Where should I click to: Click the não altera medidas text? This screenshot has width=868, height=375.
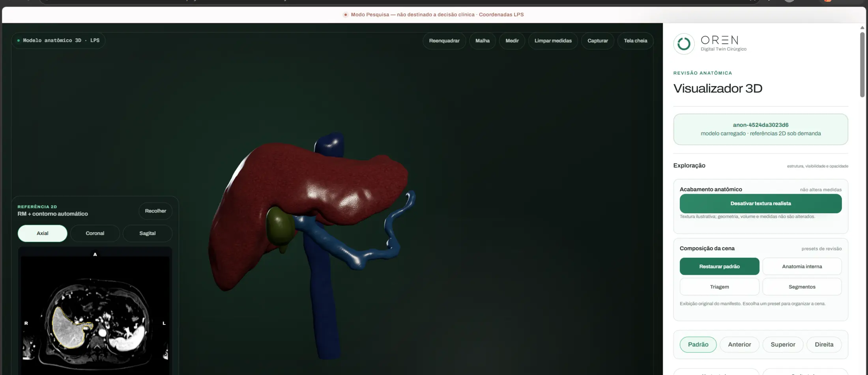coord(821,190)
